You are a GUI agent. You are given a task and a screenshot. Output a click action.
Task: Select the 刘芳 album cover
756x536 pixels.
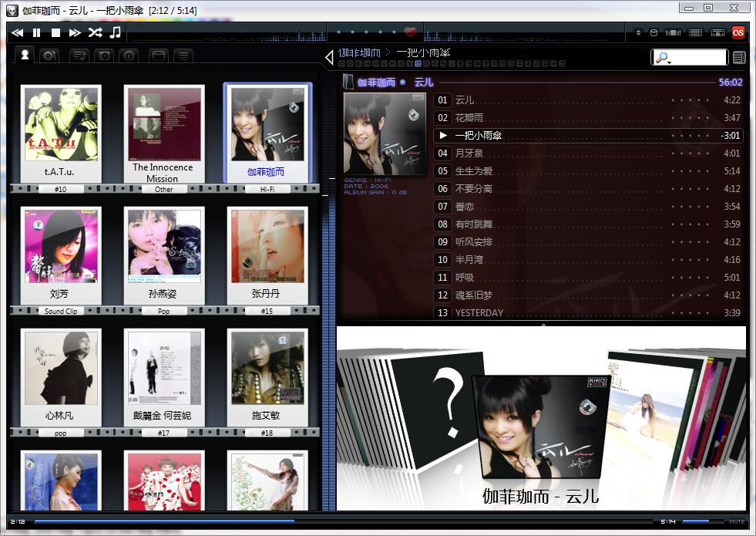(61, 246)
